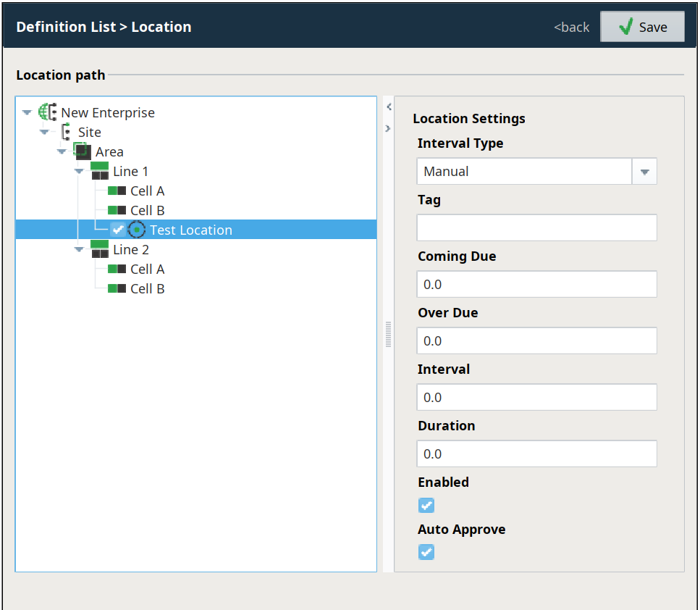Click the New Enterprise globe icon
The image size is (700, 610).
coord(48,112)
